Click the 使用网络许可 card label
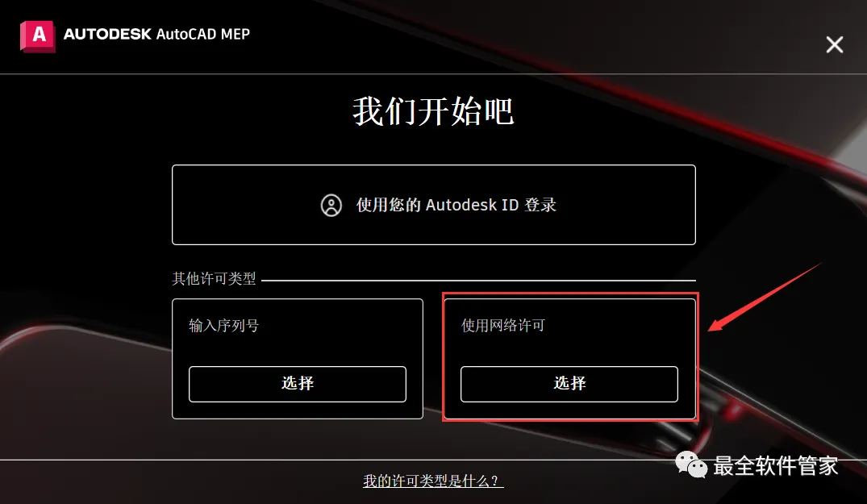This screenshot has height=504, width=867. point(503,326)
